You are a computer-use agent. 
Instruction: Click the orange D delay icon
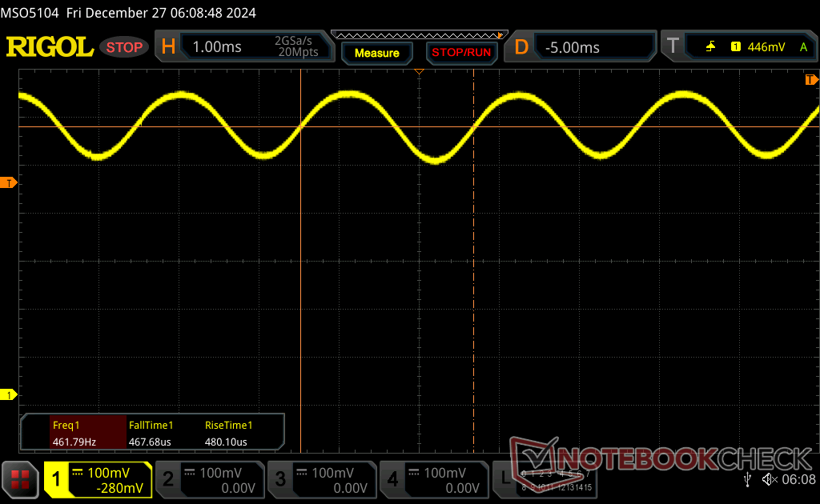(521, 47)
